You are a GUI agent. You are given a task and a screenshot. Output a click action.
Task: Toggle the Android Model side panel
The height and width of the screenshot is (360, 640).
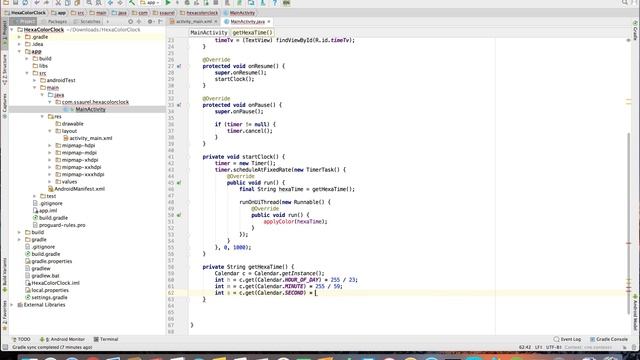pyautogui.click(x=636, y=312)
